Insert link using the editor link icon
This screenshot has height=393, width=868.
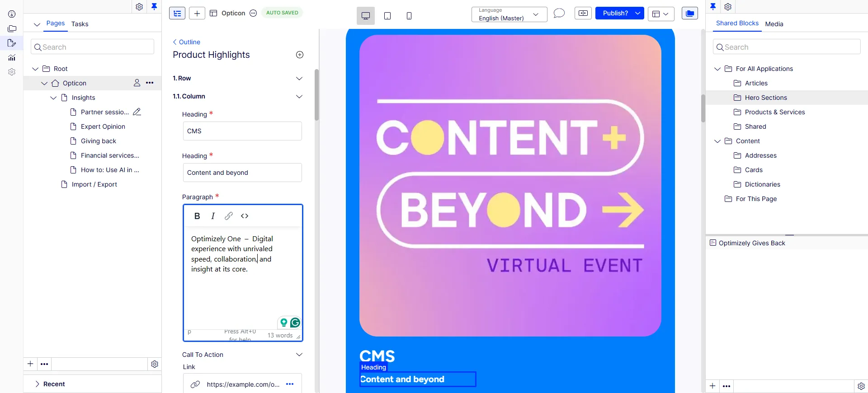229,216
